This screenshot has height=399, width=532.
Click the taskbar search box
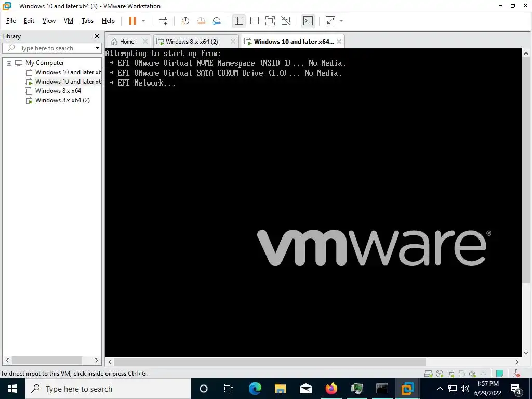(x=108, y=389)
